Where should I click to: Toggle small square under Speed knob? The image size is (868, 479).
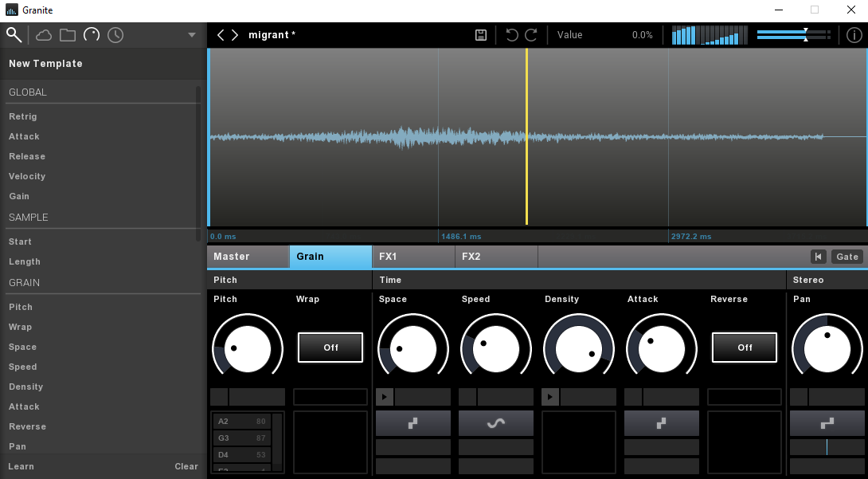467,397
